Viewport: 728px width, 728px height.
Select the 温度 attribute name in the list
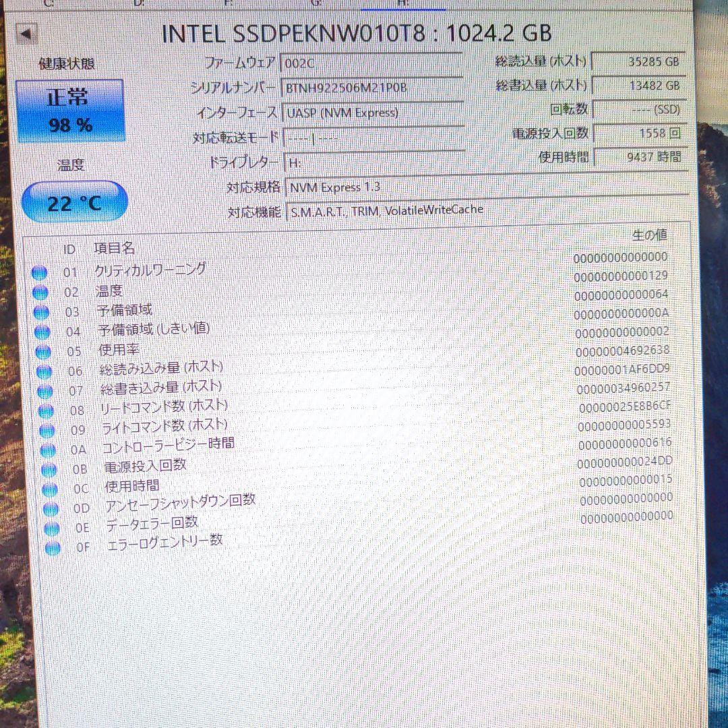(109, 291)
